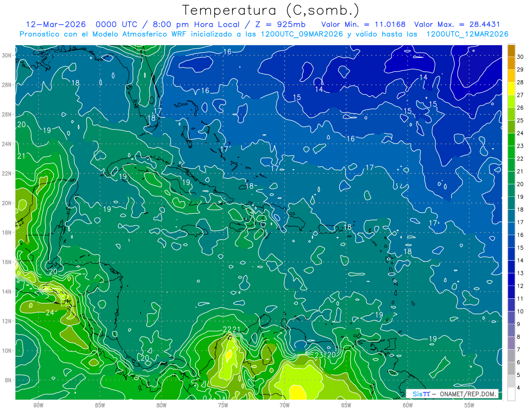Click legend scale label "28"

click(x=520, y=82)
